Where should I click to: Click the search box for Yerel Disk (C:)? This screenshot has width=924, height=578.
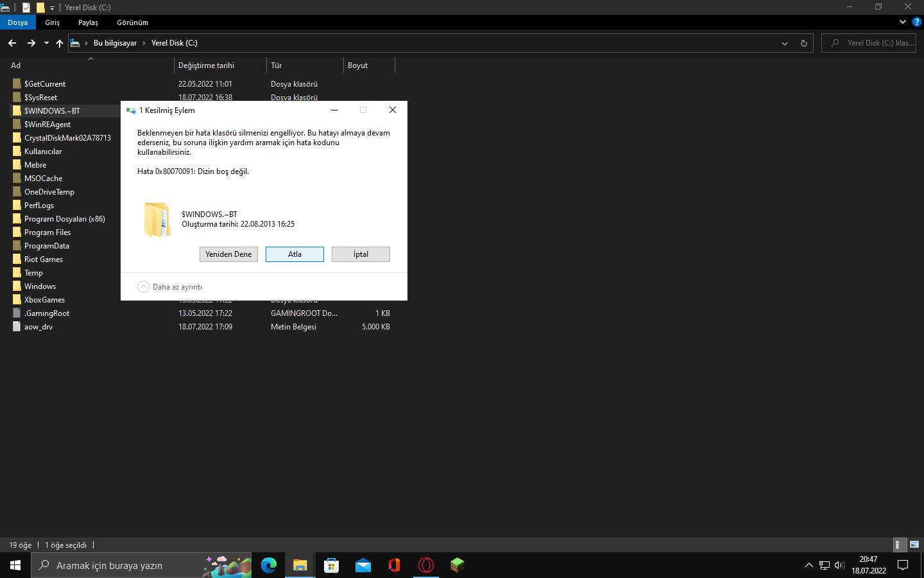pyautogui.click(x=869, y=43)
